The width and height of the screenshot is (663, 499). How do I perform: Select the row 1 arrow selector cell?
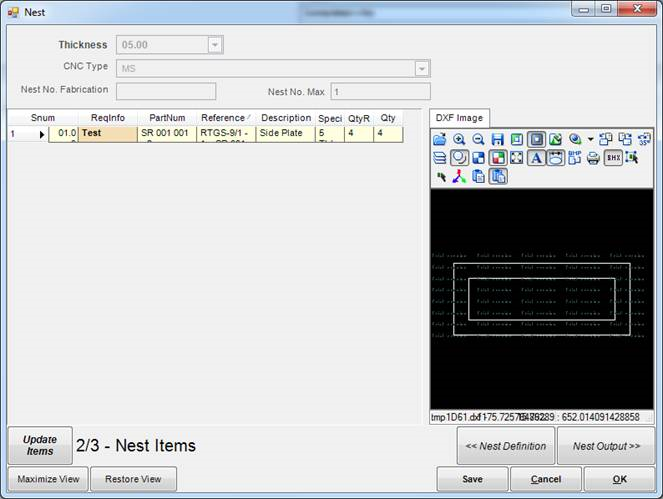tap(42, 133)
